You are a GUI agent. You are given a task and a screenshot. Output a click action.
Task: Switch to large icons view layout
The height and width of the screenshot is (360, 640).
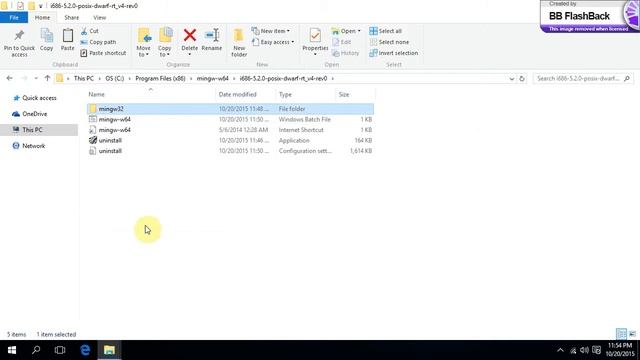(x=632, y=334)
